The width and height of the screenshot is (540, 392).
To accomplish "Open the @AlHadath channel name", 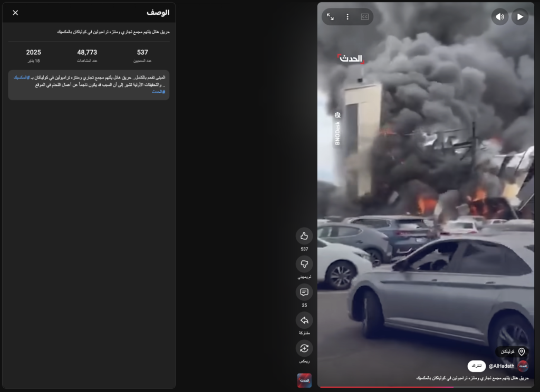I will [x=500, y=366].
